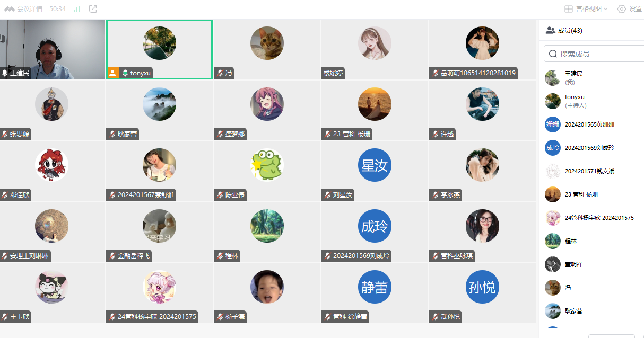
Task: Open the share/pop-out meeting icon
Action: click(93, 9)
